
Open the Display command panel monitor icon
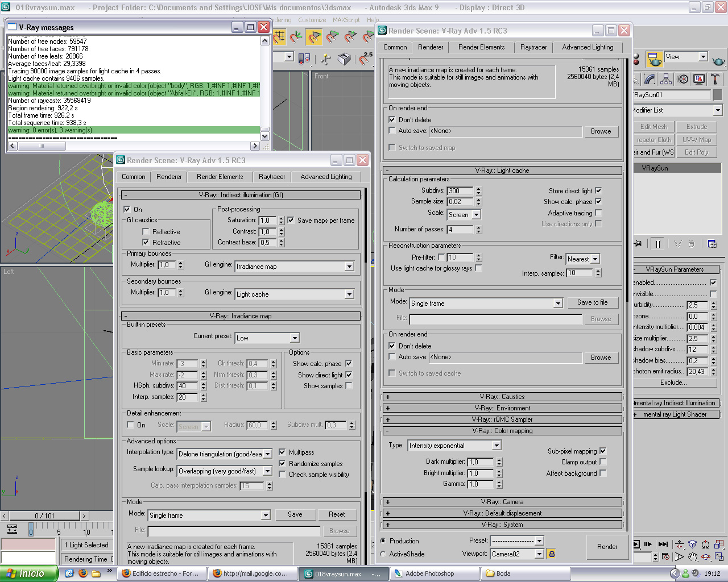(x=699, y=79)
